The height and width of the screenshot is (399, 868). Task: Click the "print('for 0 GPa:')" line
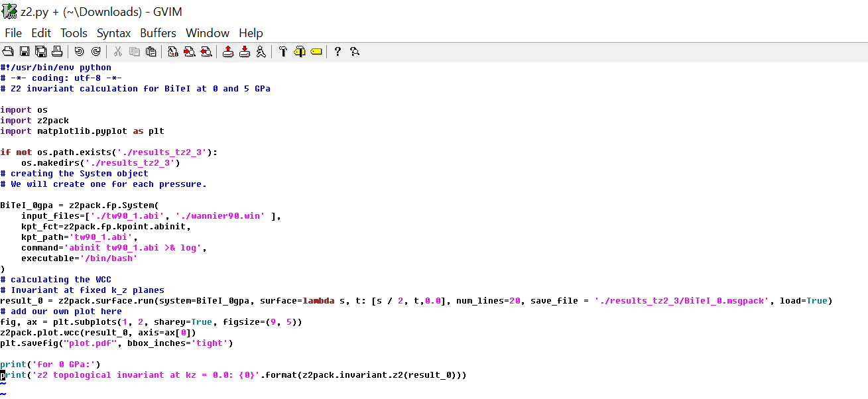click(x=50, y=365)
